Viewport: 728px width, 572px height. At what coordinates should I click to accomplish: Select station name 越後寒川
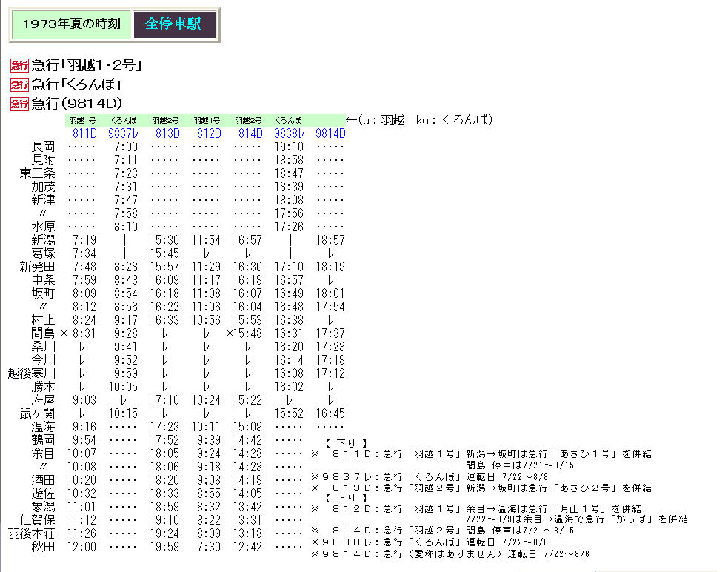[x=32, y=373]
